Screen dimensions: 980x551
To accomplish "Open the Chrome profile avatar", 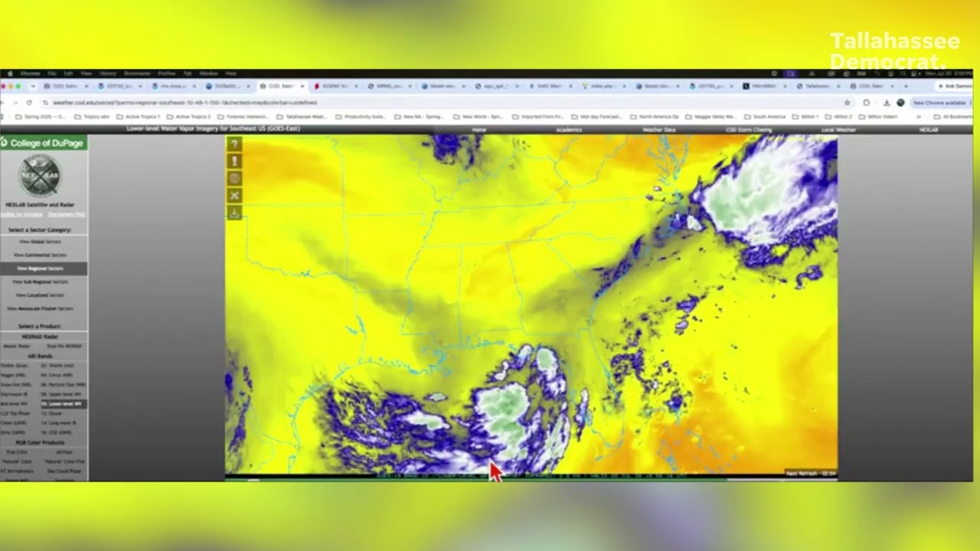I will tap(900, 103).
